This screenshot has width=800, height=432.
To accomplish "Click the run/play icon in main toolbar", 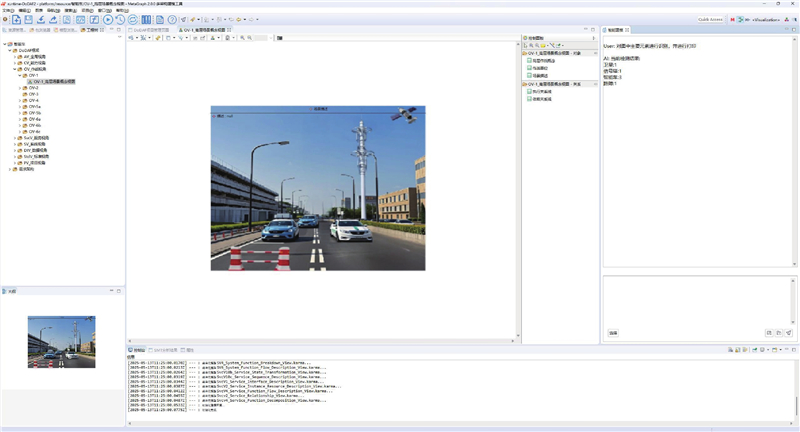I will [x=108, y=20].
